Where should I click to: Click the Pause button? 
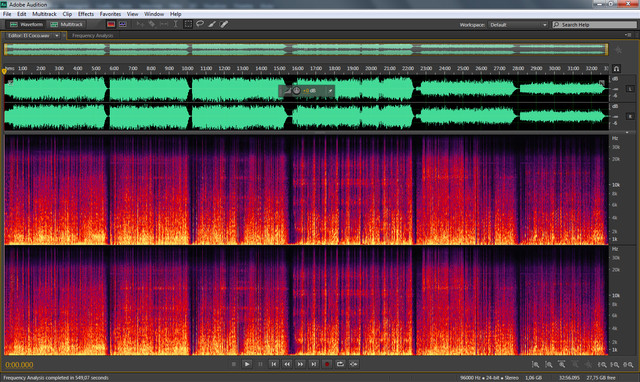260,364
